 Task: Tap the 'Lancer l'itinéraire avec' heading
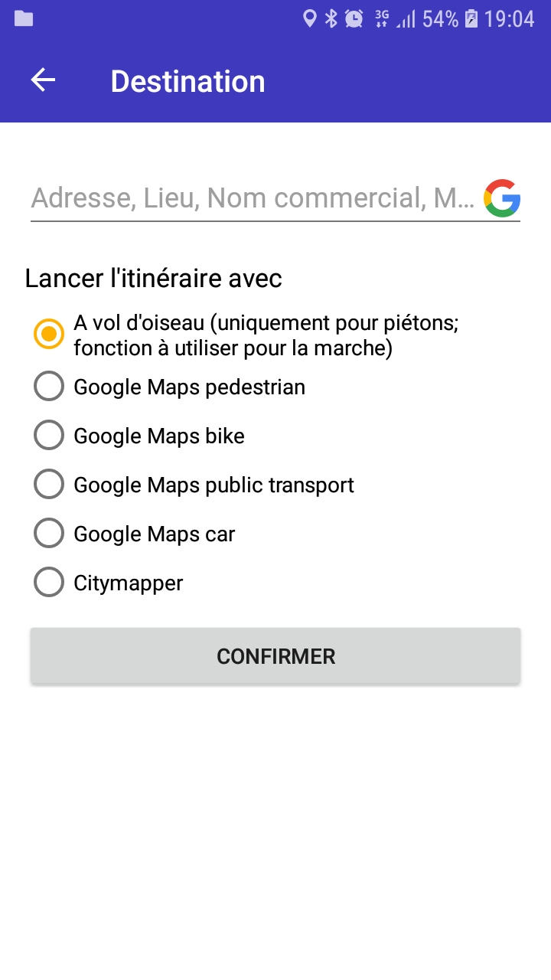pos(153,278)
